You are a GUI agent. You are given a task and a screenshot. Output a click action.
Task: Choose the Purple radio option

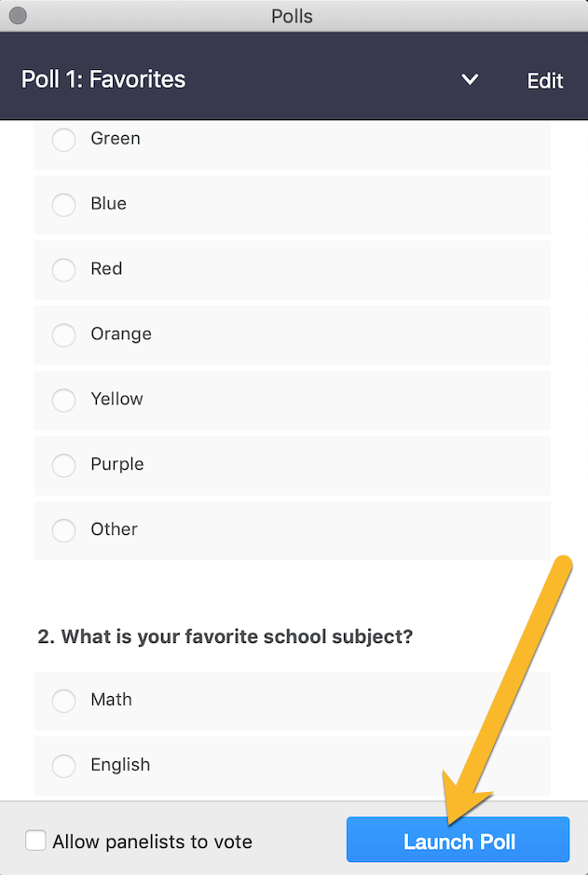63,465
